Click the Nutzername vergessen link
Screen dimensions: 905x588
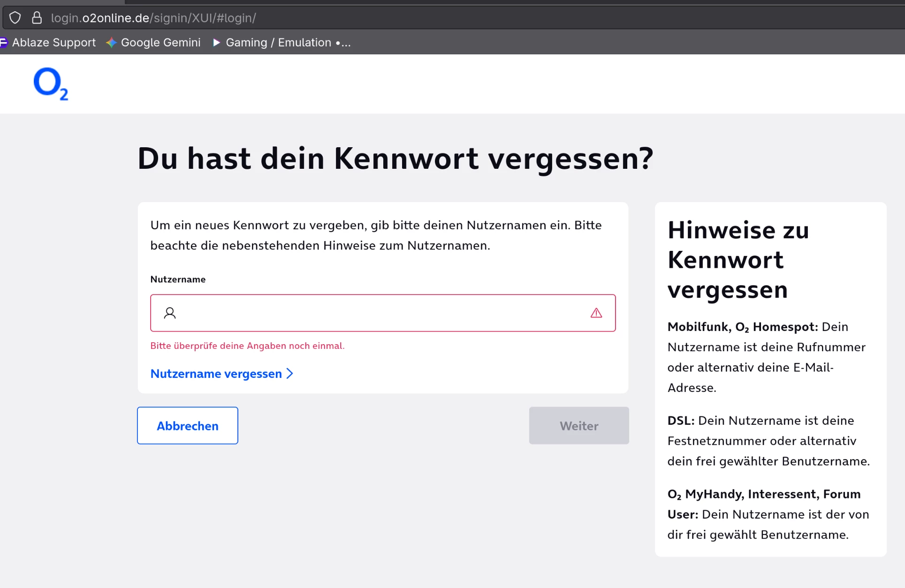coord(216,374)
